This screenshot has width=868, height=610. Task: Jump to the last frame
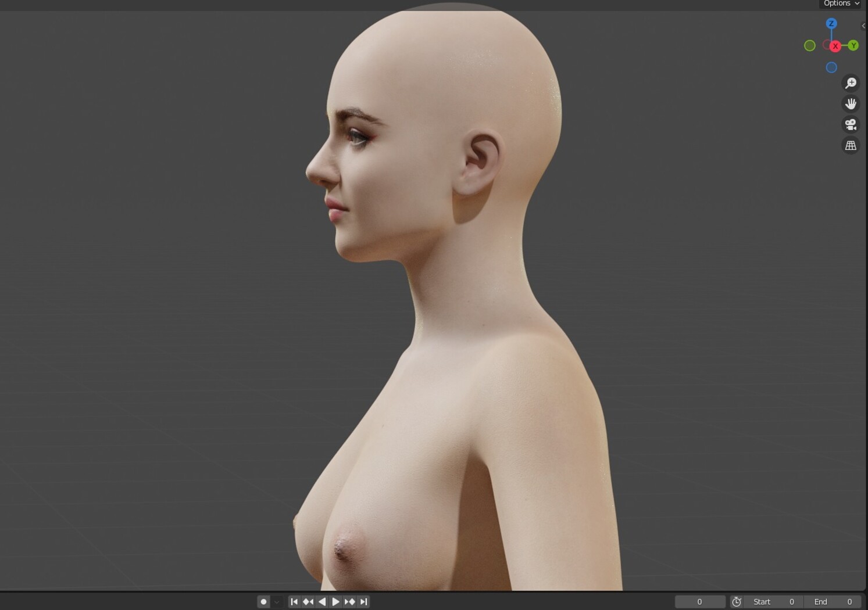coord(363,602)
